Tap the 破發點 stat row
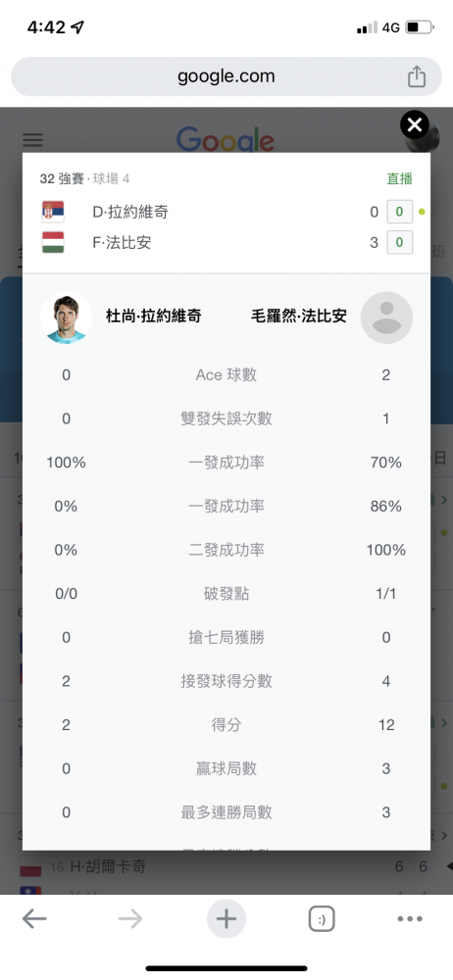The height and width of the screenshot is (980, 453). pyautogui.click(x=226, y=594)
